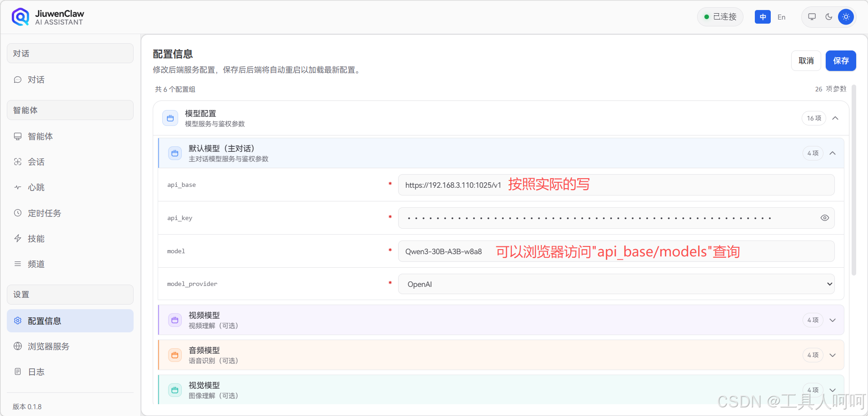Click the 共 6 个配置组 text
The image size is (868, 416).
(x=175, y=89)
